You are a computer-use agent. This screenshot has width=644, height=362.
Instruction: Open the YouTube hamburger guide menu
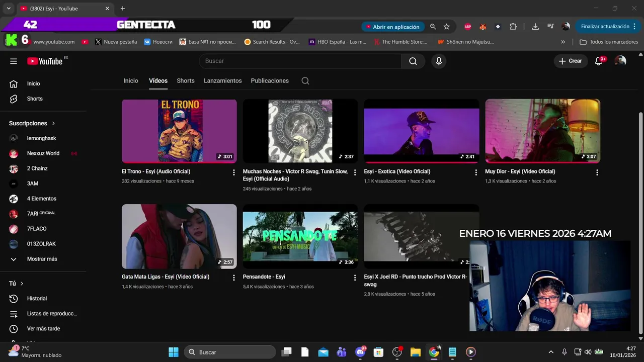[14, 61]
